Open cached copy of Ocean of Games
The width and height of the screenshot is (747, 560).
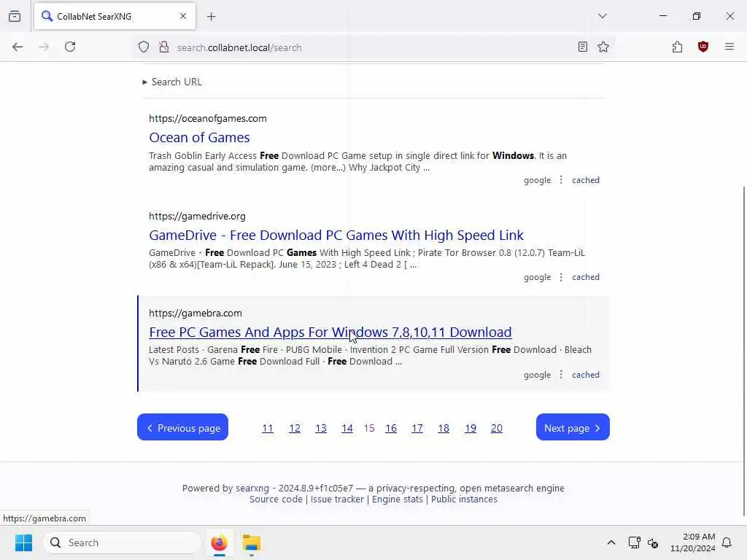pos(586,180)
